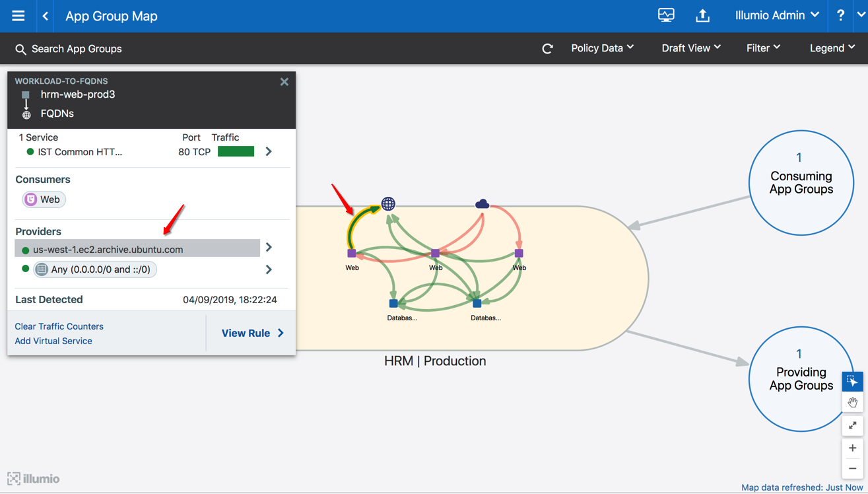
Task: Open the Legend dropdown
Action: 832,48
